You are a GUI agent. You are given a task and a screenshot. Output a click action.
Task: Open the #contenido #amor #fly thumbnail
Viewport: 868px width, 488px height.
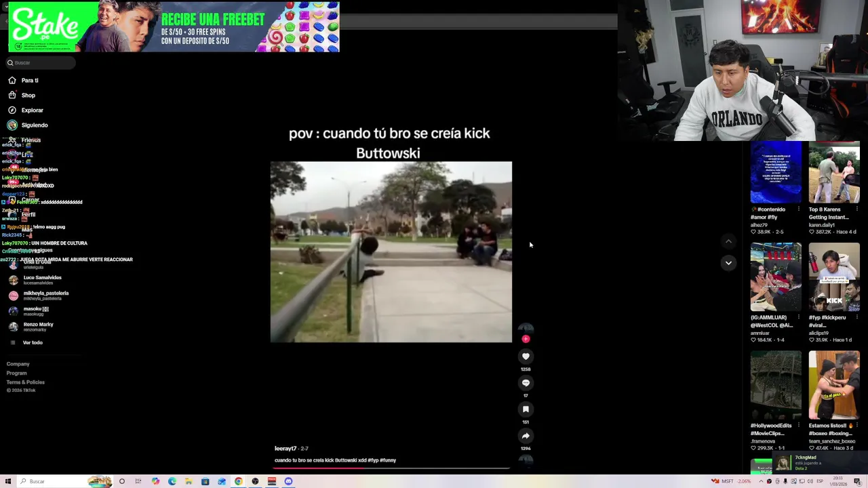tap(776, 172)
